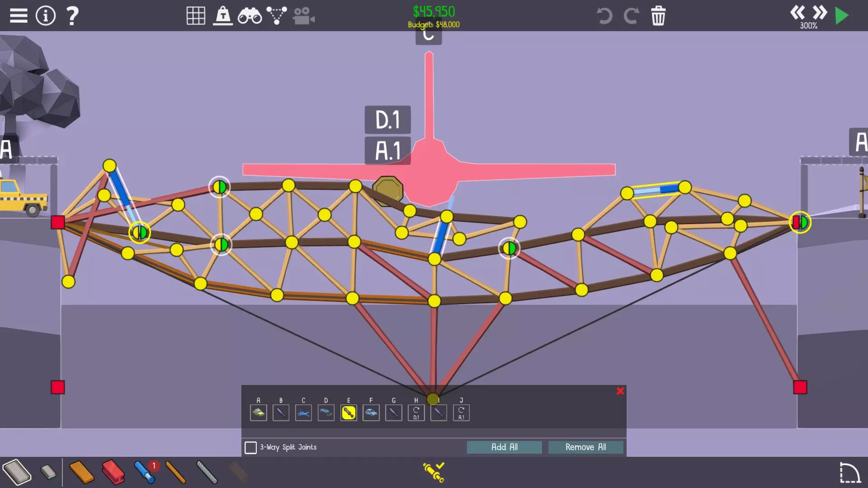Viewport: 868px width, 488px height.
Task: Increase simulation speed with right arrows
Action: point(820,12)
